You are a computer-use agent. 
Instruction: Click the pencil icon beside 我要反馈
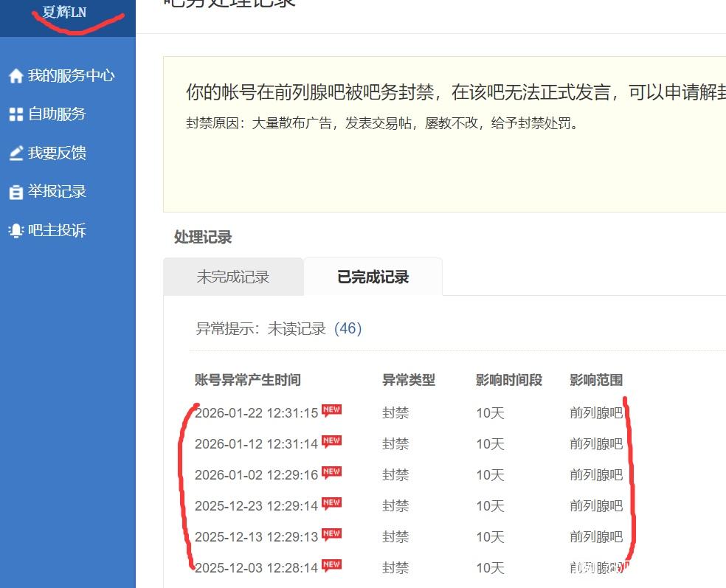(x=15, y=153)
